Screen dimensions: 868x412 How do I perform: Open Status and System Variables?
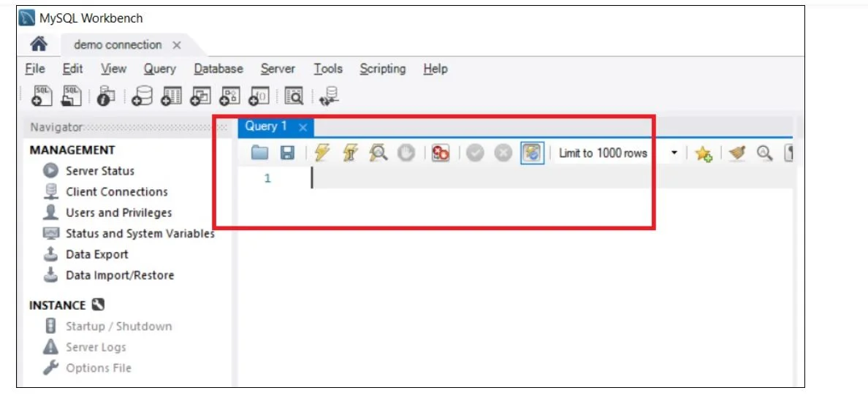point(140,234)
